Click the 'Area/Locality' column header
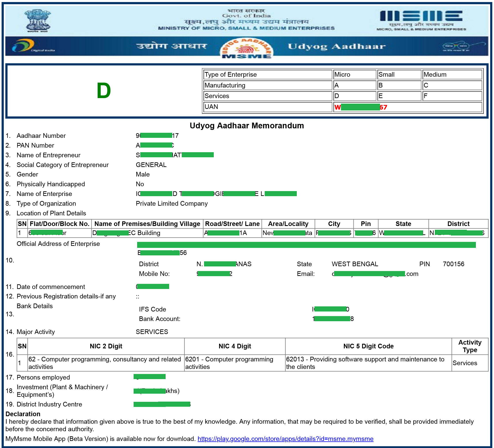Image resolution: width=494 pixels, height=448 pixels. (288, 224)
